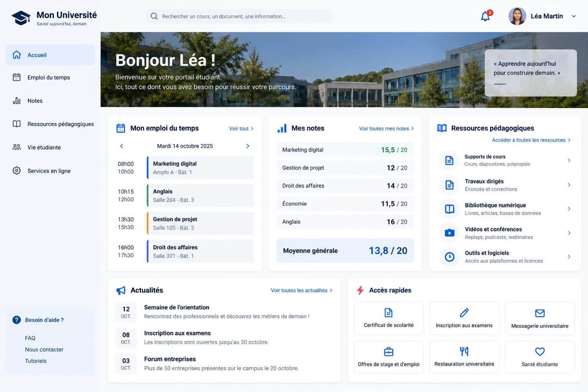
Task: Open Vie étudiante in sidebar
Action: [x=50, y=147]
